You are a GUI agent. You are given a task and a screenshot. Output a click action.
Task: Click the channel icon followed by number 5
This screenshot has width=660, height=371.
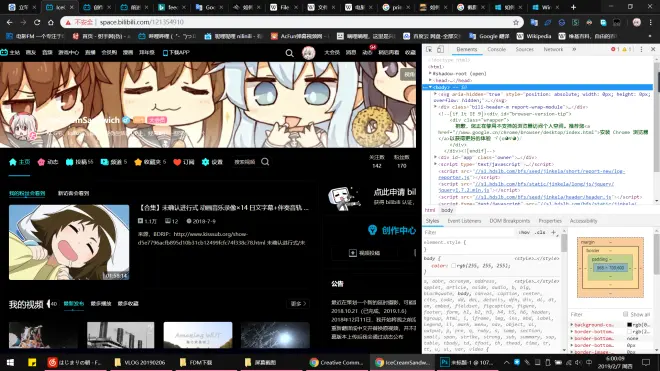tap(104, 162)
